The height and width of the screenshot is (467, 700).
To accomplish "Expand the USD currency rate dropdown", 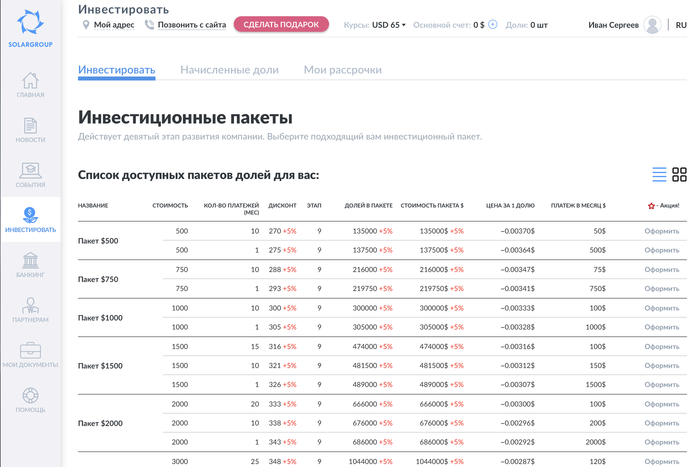I will (x=389, y=24).
